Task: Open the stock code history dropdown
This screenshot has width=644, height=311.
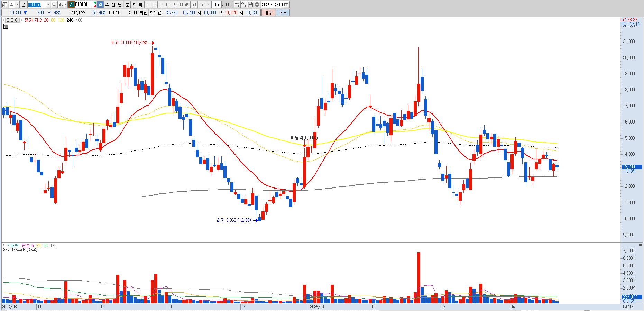Action: tap(48, 4)
